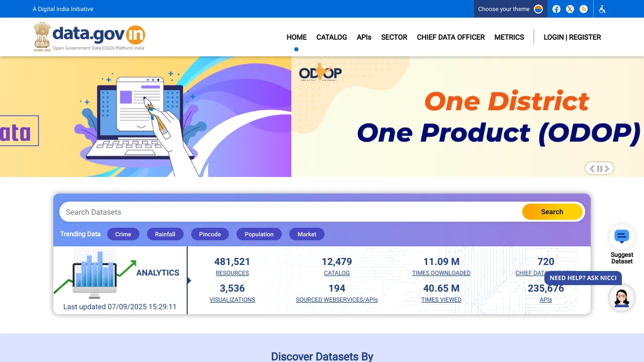This screenshot has height=362, width=644.
Task: Open the RSS feed icon
Action: click(584, 9)
